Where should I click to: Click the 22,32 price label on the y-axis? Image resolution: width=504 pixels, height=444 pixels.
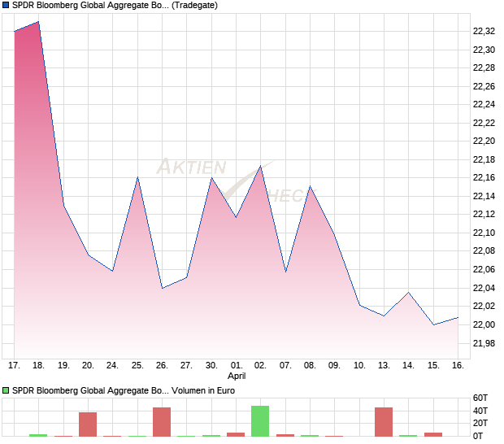484,31
